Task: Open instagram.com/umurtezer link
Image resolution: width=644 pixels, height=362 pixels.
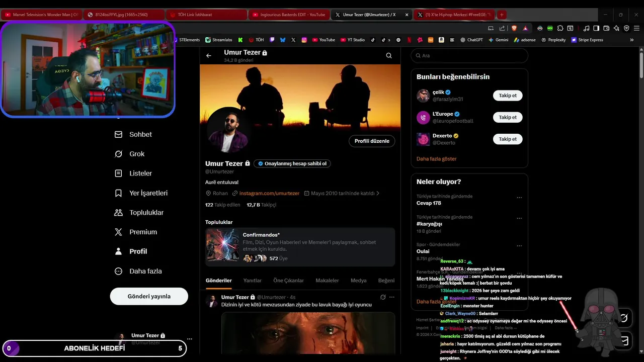Action: pos(269,193)
